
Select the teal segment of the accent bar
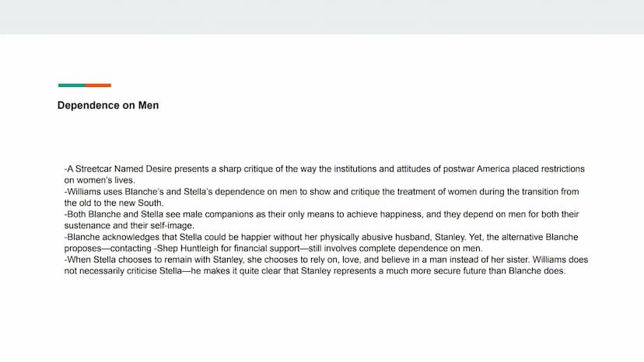click(72, 85)
